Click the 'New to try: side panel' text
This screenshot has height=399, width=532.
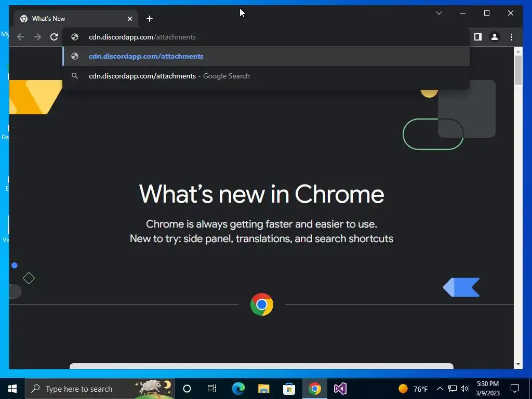[x=262, y=238]
